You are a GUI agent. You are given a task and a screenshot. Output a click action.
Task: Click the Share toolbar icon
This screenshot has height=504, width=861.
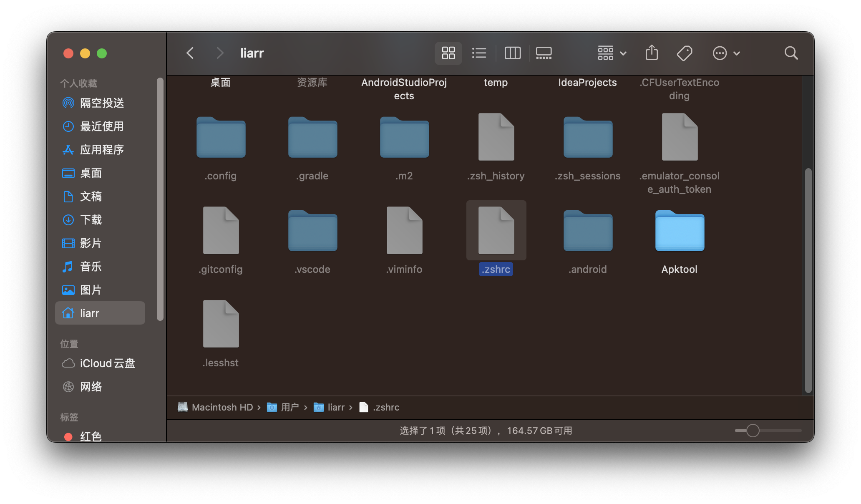(652, 53)
